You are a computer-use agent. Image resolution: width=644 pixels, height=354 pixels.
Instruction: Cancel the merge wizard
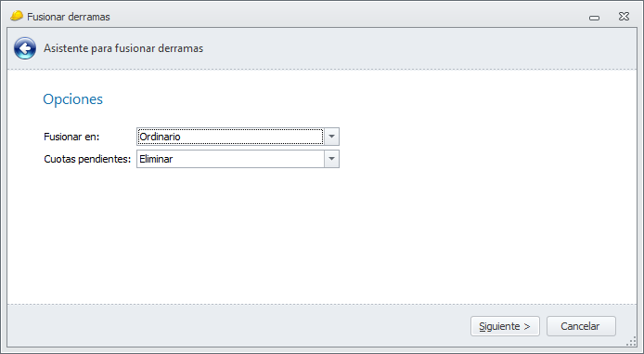point(581,326)
